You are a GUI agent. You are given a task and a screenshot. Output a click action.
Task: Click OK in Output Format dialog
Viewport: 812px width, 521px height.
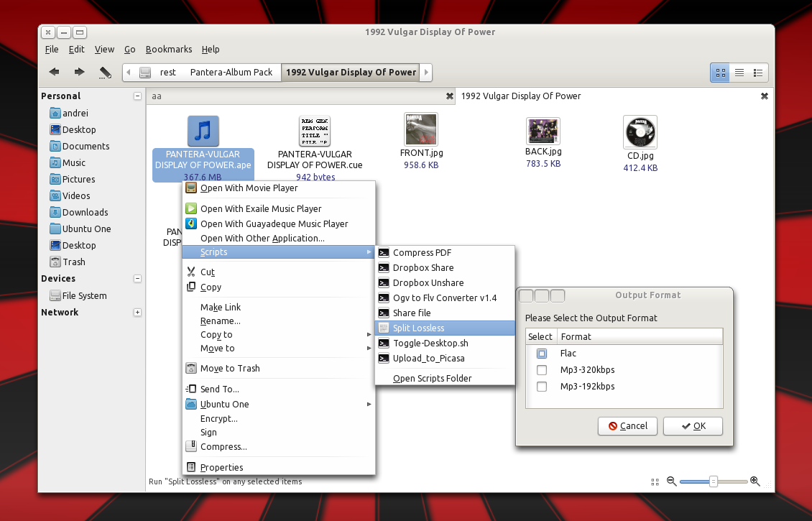693,426
